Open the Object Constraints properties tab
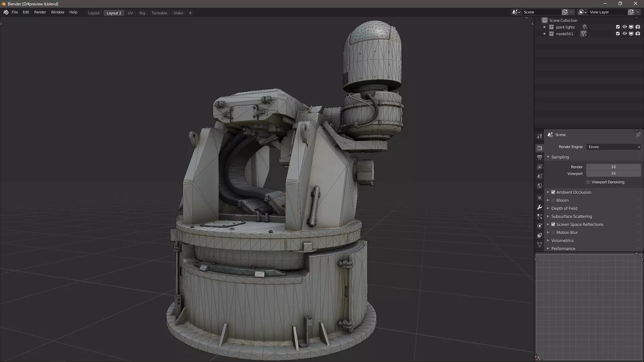 coord(539,235)
